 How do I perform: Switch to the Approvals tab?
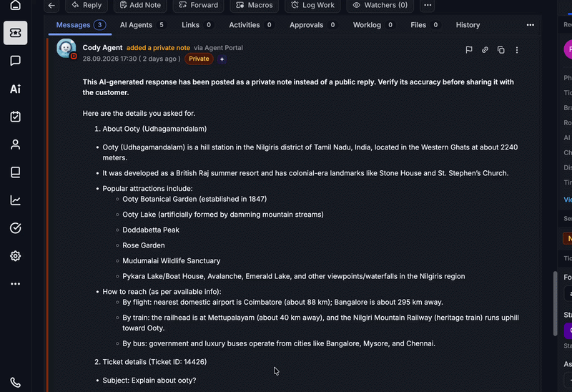click(x=312, y=25)
